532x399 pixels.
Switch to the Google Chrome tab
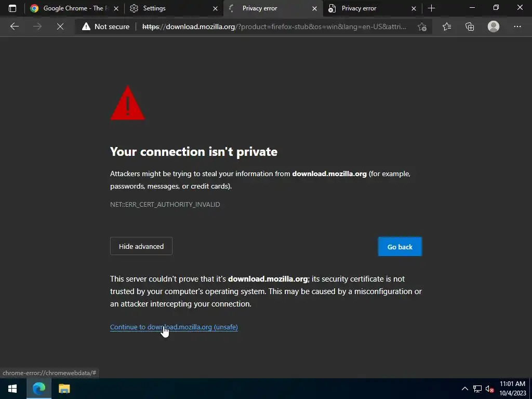(x=74, y=8)
